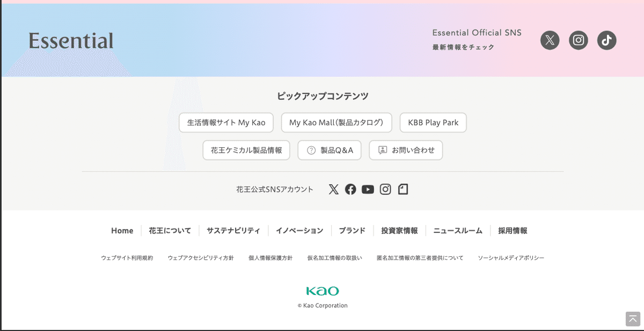This screenshot has width=644, height=331.
Task: Open Kao official X account icon
Action: coord(334,189)
